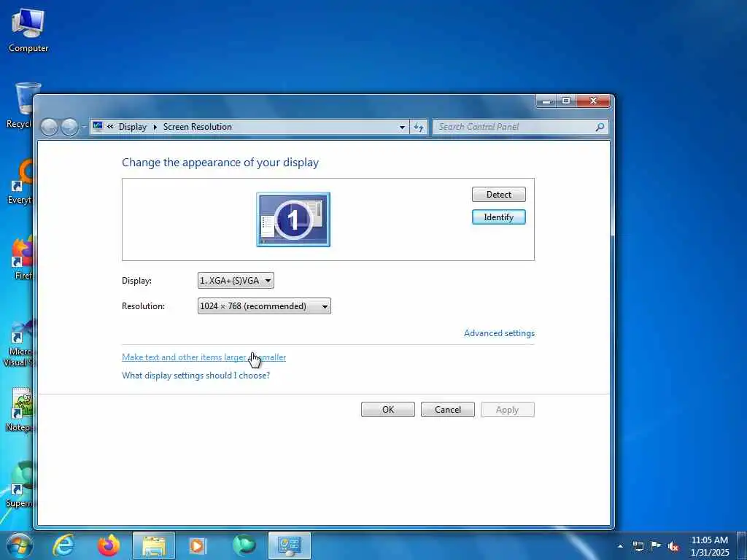
Task: Minimize the Screen Resolution window
Action: pos(546,101)
